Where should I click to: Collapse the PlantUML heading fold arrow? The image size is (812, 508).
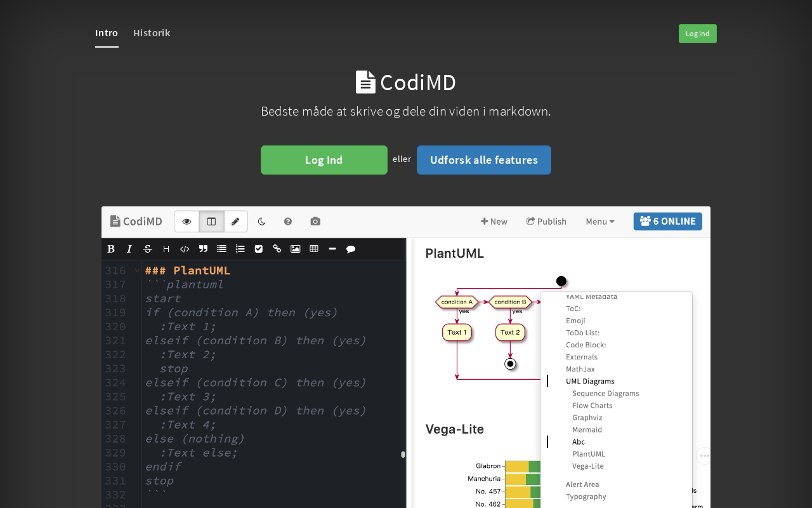click(x=137, y=271)
